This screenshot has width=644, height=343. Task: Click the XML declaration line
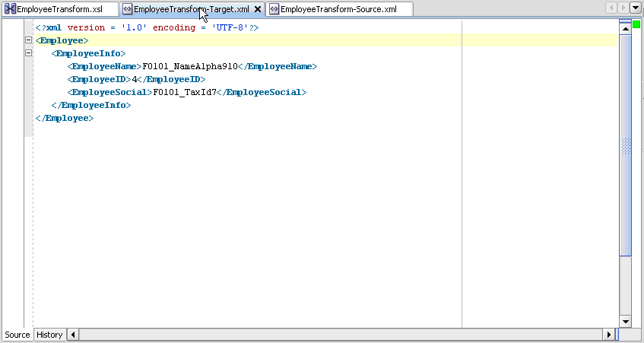click(147, 27)
